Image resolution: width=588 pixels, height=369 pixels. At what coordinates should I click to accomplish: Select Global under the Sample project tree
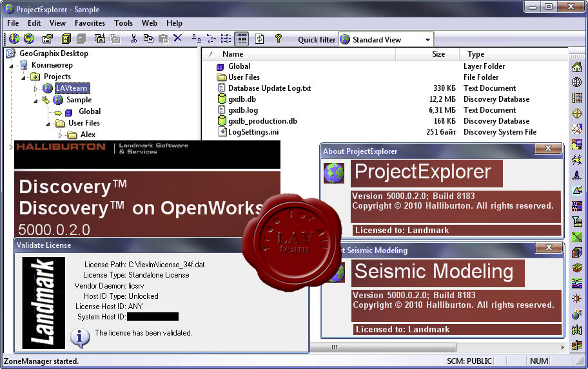(x=90, y=111)
